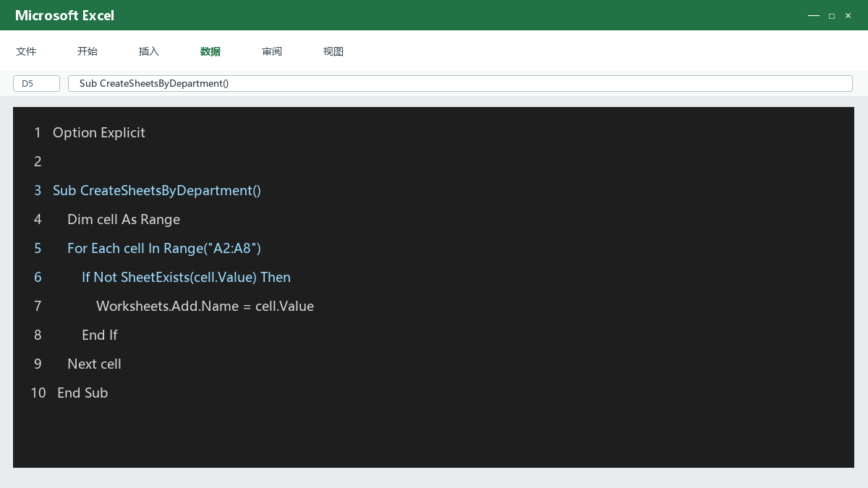Open the 文件 menu

point(26,51)
